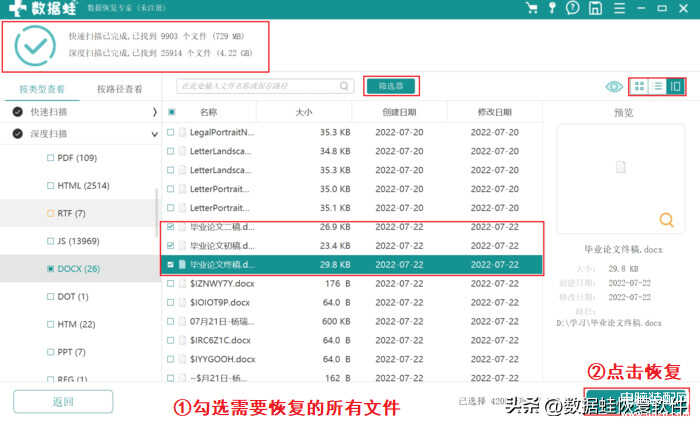Switch to list view
Image resolution: width=700 pixels, height=427 pixels.
[658, 86]
